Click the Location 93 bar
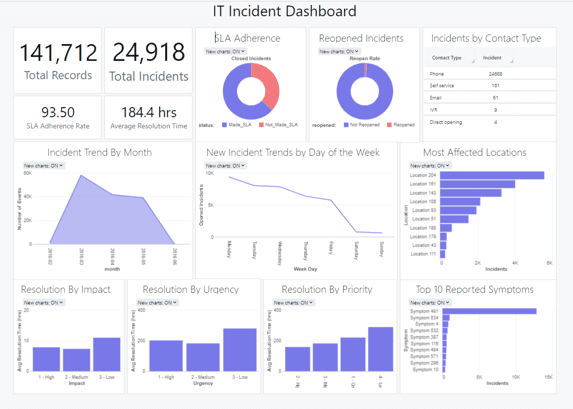This screenshot has width=573, height=409. click(x=458, y=211)
